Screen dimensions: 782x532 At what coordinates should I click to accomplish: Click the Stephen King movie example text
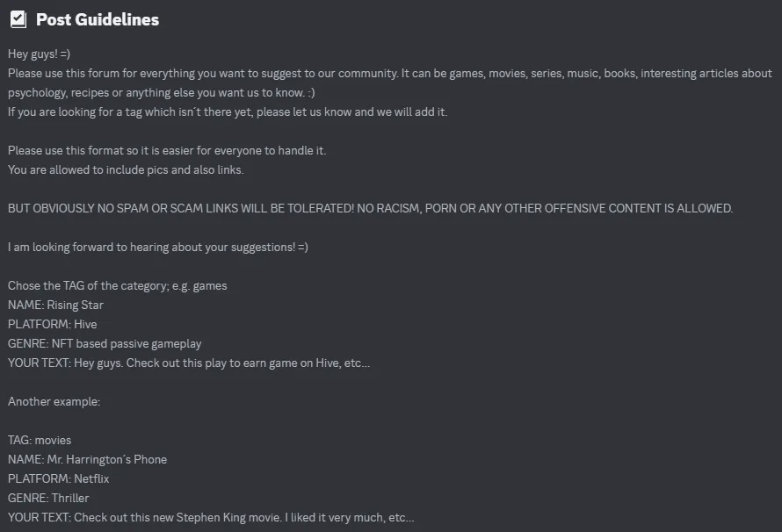(x=211, y=518)
